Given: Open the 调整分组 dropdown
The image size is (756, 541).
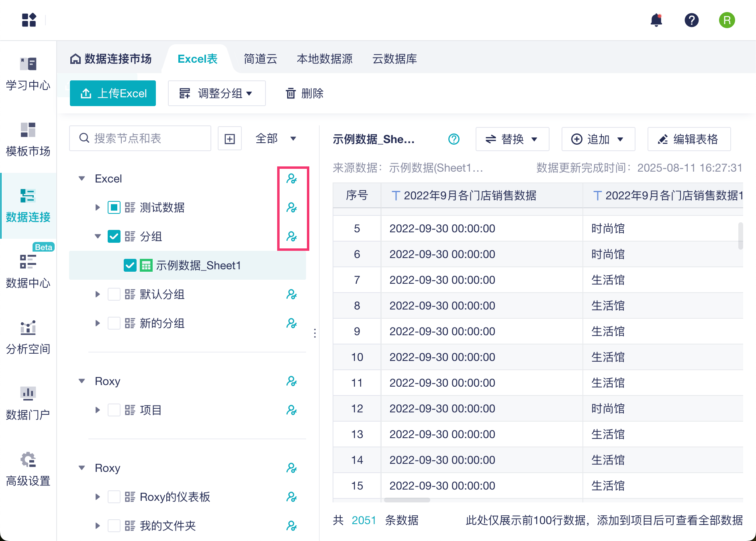Looking at the screenshot, I should tap(217, 93).
